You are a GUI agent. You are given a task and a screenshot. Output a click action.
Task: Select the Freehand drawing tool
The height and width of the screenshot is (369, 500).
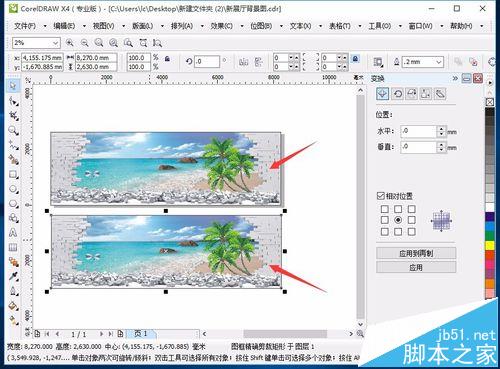(13, 145)
